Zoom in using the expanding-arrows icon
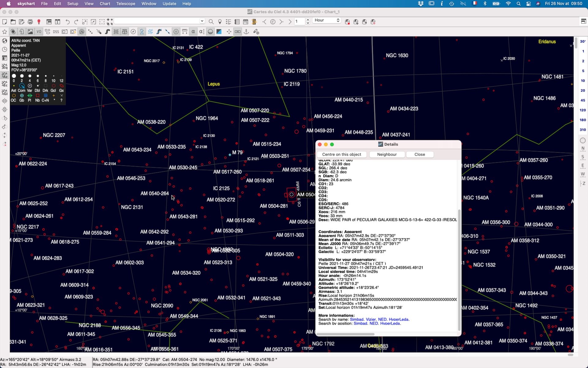 tap(85, 22)
